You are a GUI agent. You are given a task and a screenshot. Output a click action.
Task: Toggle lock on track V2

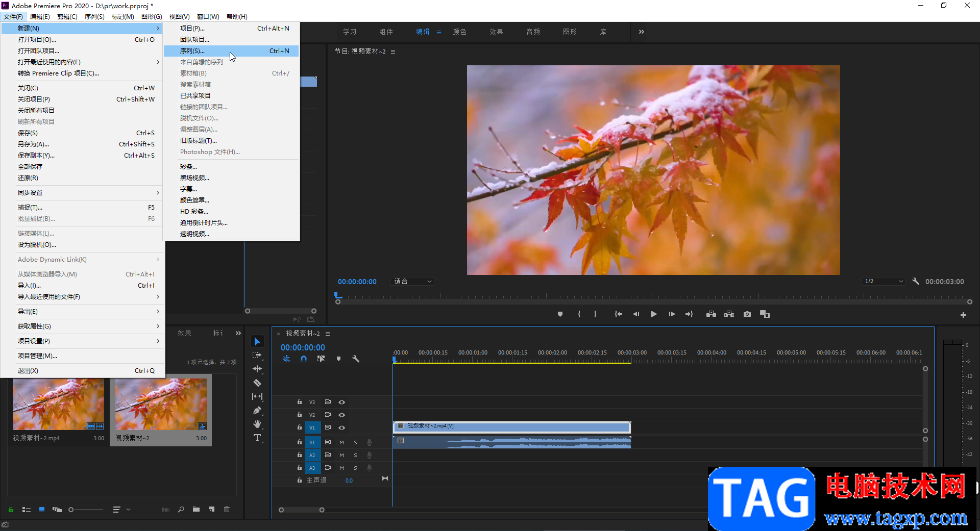tap(300, 415)
